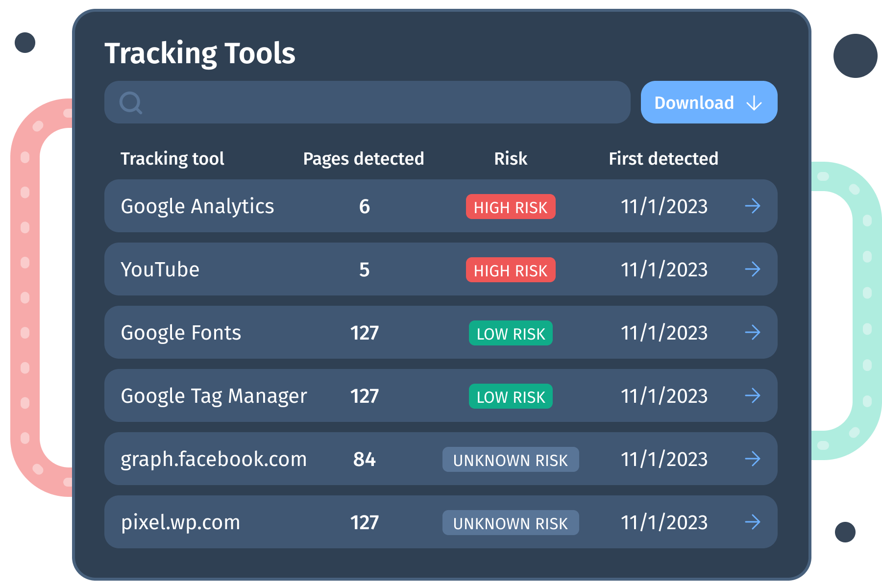This screenshot has height=588, width=882.
Task: Click the Download button
Action: point(709,102)
